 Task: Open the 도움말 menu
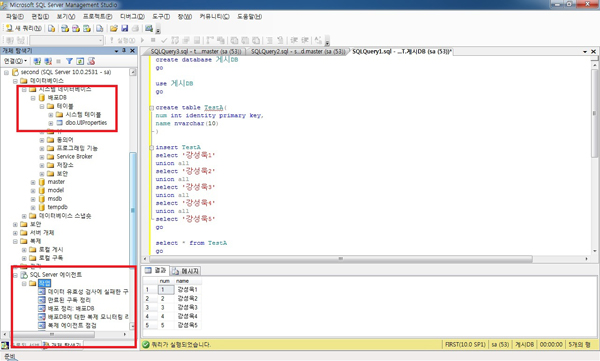(249, 16)
